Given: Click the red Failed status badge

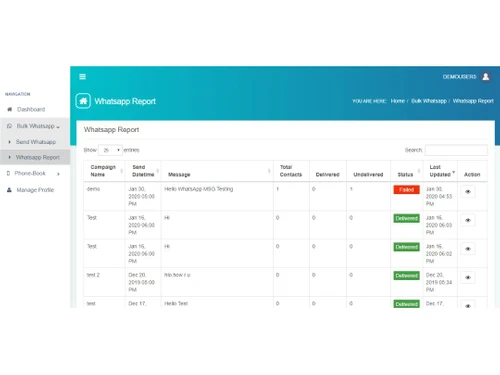Looking at the screenshot, I should [406, 189].
